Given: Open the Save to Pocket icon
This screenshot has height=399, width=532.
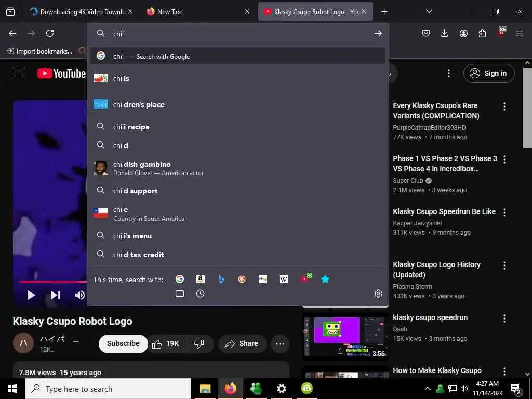Looking at the screenshot, I should [x=426, y=33].
